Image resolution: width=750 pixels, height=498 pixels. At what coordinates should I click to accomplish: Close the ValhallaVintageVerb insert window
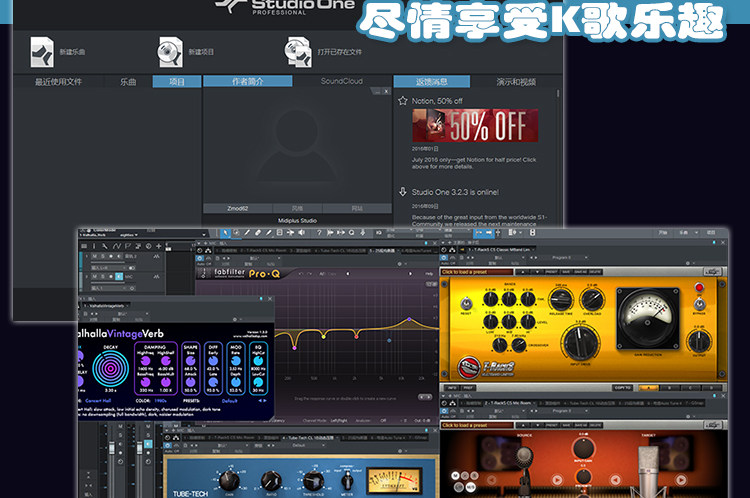point(270,299)
